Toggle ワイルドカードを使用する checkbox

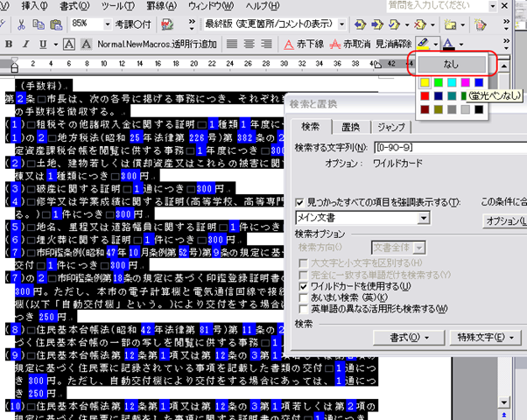[303, 287]
